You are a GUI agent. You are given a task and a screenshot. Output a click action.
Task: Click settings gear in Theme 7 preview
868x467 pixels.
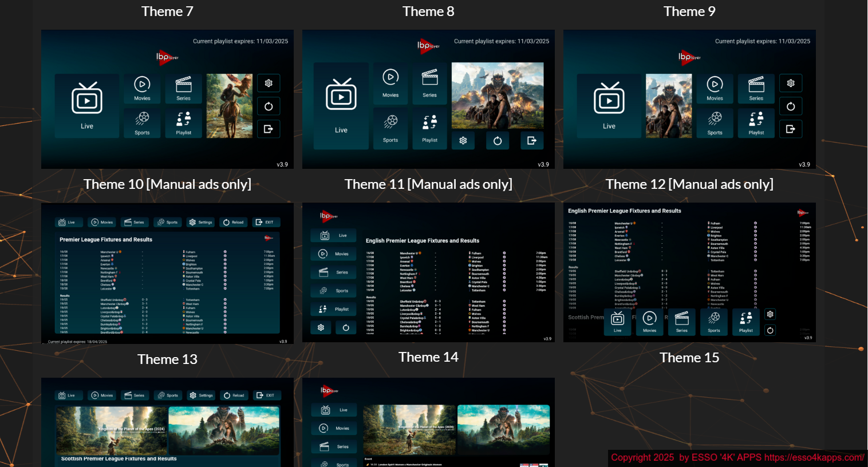(269, 83)
